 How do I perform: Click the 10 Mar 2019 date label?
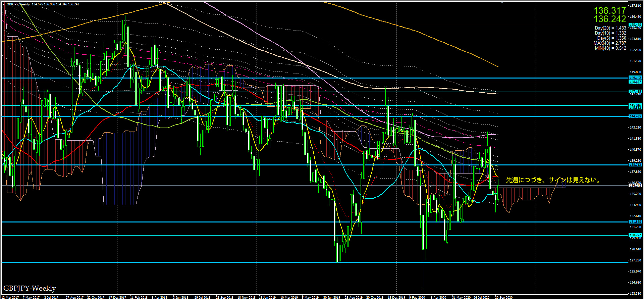click(x=289, y=297)
